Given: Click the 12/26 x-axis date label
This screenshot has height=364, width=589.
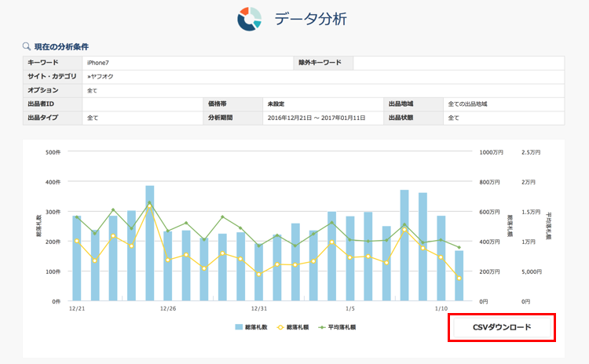Looking at the screenshot, I should 167,308.
